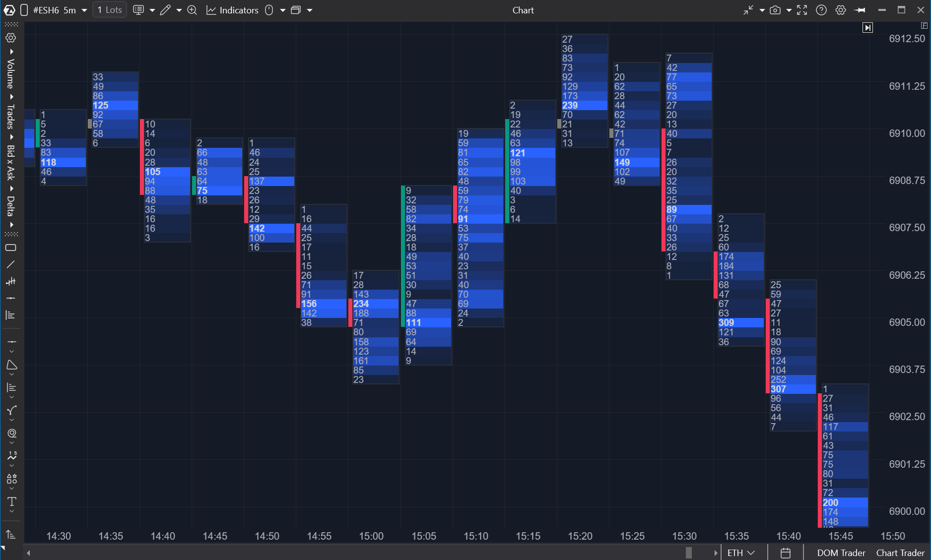
Task: Click the calendar date picker button
Action: (785, 553)
